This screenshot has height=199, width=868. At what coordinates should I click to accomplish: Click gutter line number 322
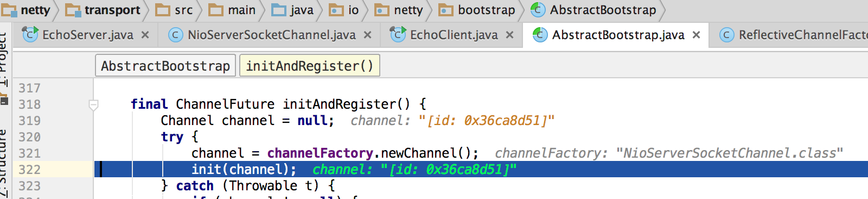point(29,170)
